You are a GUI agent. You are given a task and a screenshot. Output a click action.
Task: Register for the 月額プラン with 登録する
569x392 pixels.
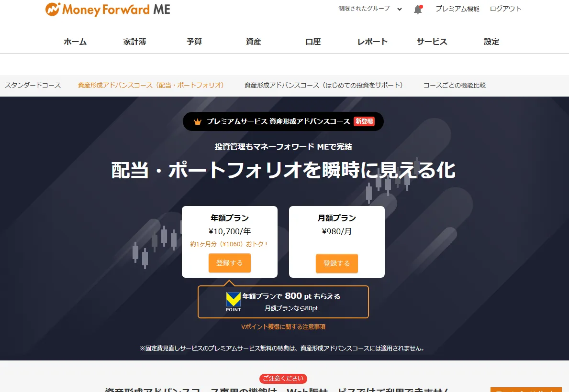[x=337, y=263]
